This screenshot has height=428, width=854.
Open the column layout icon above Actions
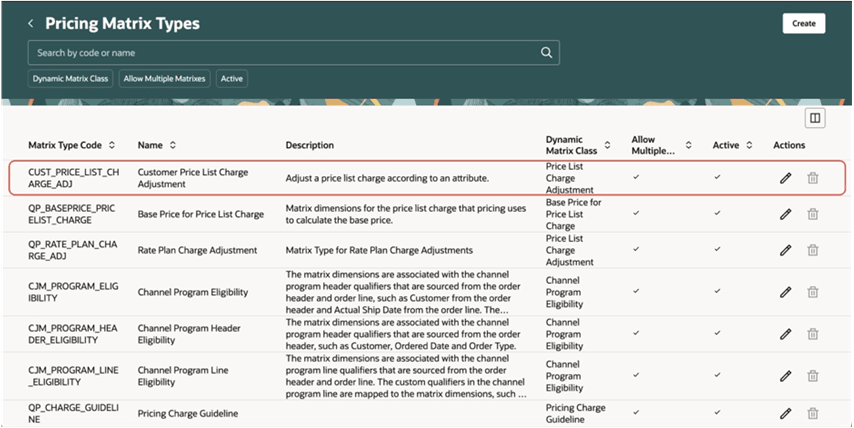815,118
